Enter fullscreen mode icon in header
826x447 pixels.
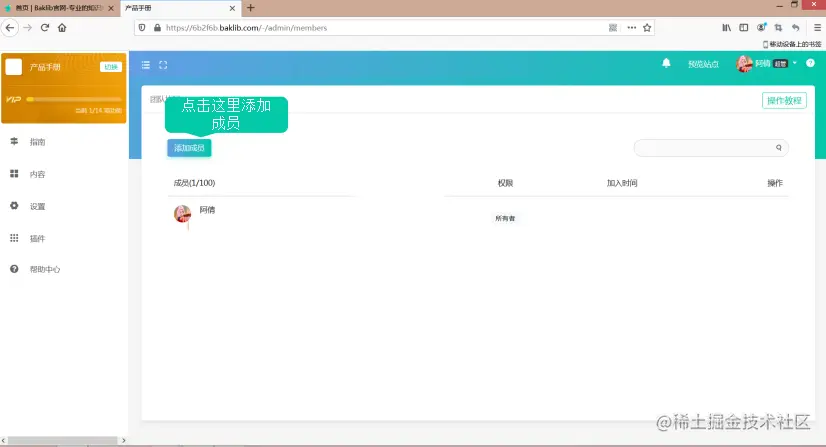pos(163,65)
